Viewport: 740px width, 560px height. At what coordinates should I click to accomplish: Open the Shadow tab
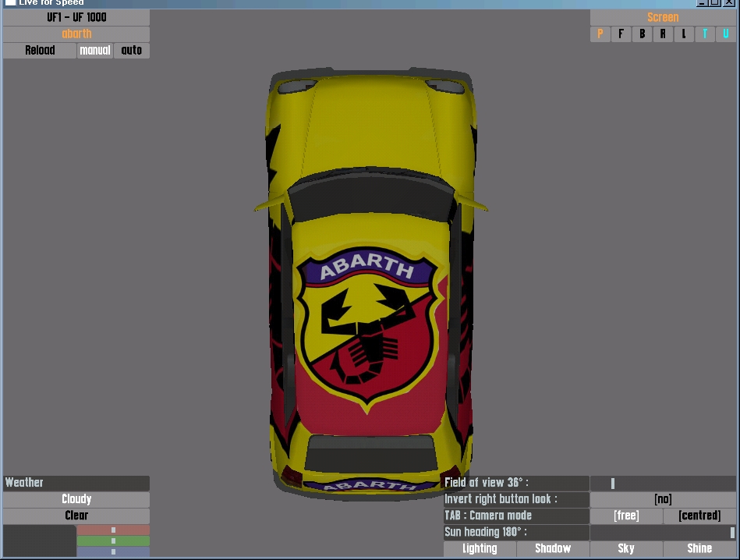pyautogui.click(x=553, y=548)
